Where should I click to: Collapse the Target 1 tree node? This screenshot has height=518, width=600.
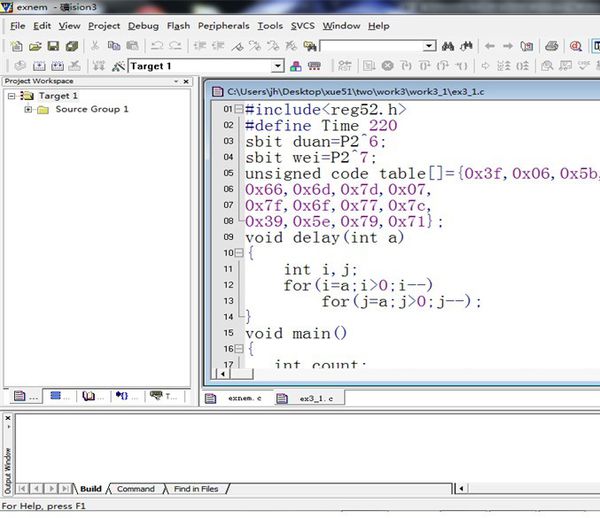pos(12,96)
